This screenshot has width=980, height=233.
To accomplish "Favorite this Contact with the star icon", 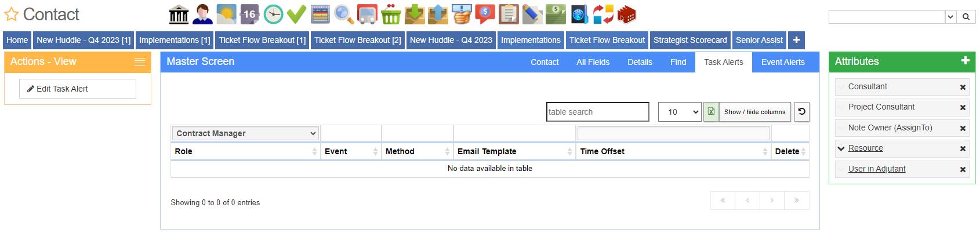I will [12, 14].
